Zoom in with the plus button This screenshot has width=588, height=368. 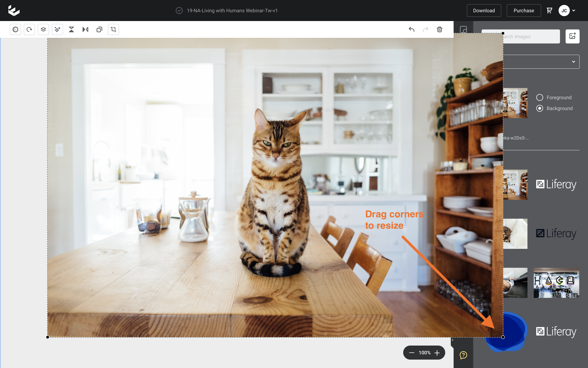click(x=437, y=353)
